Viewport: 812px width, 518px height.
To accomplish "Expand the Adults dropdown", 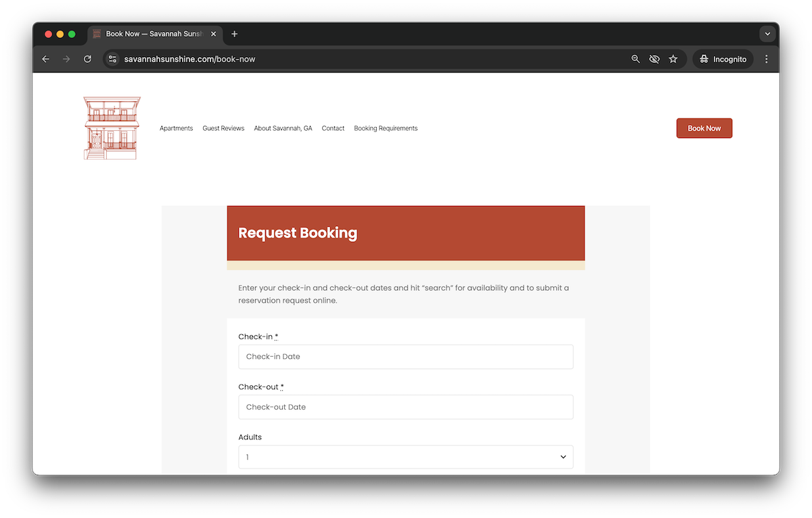I will 405,457.
